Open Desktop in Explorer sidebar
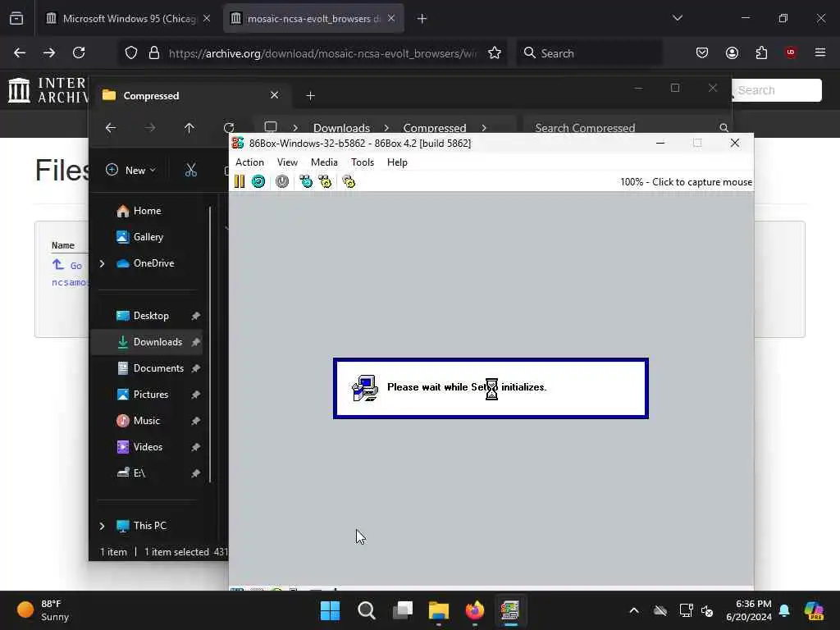840x630 pixels. click(151, 316)
